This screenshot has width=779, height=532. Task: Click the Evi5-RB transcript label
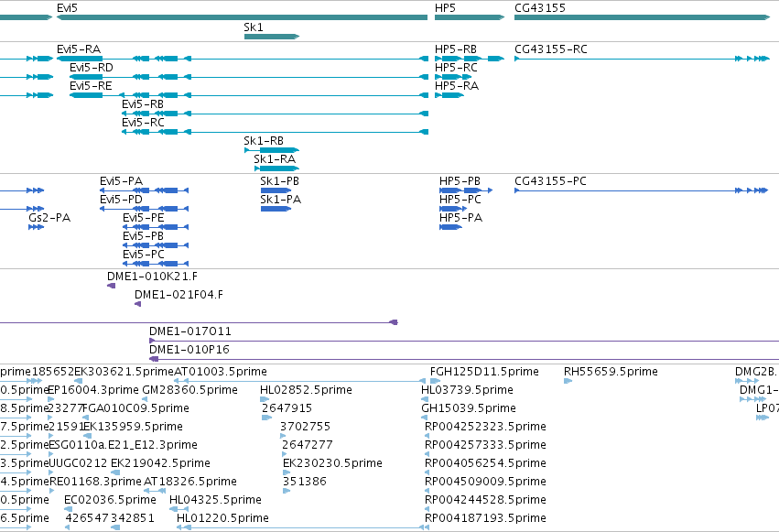143,104
